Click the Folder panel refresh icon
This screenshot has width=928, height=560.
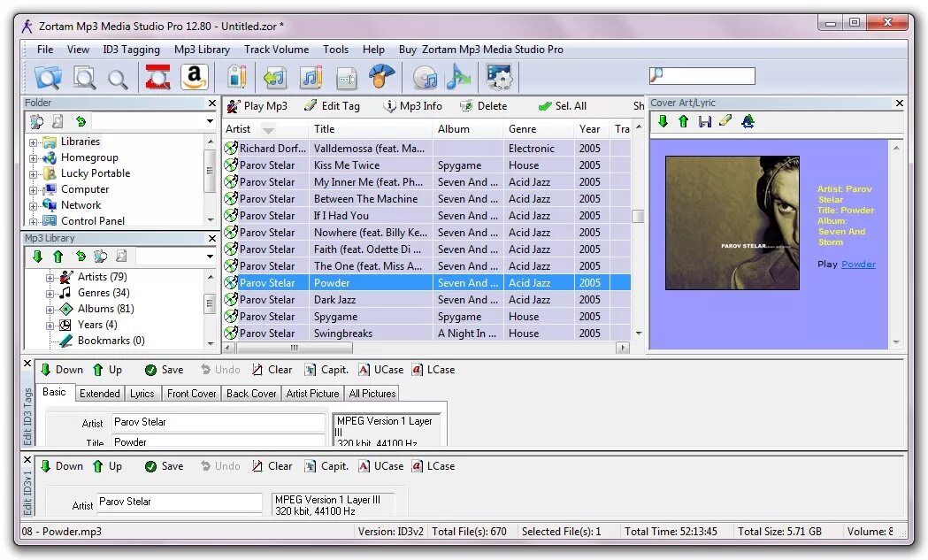click(81, 121)
